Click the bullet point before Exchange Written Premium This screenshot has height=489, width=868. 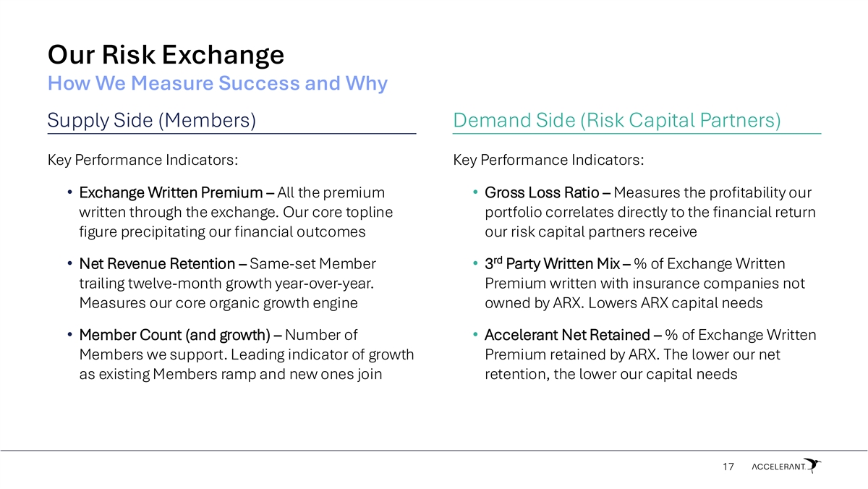pyautogui.click(x=69, y=193)
